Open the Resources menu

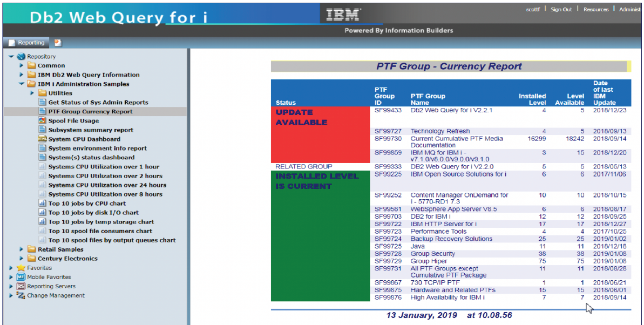pos(595,9)
